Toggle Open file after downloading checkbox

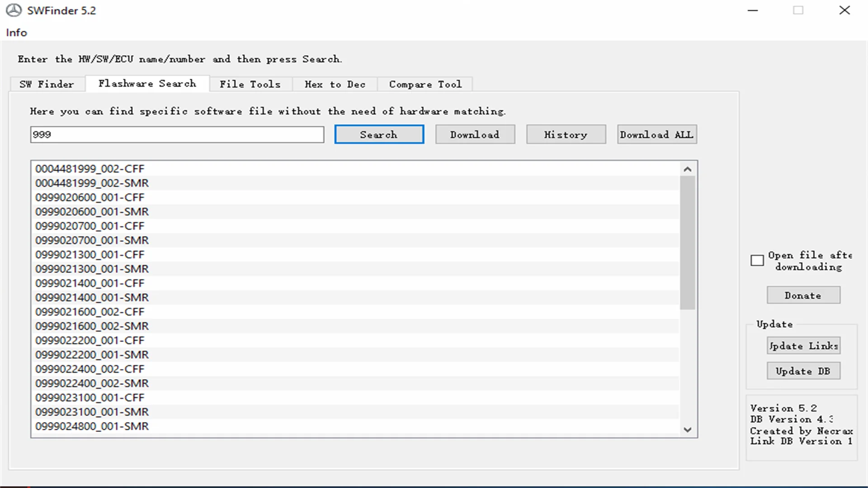(757, 261)
